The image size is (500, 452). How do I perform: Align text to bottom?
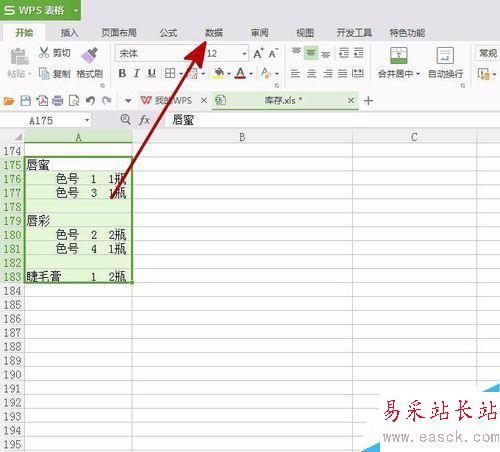(326, 54)
